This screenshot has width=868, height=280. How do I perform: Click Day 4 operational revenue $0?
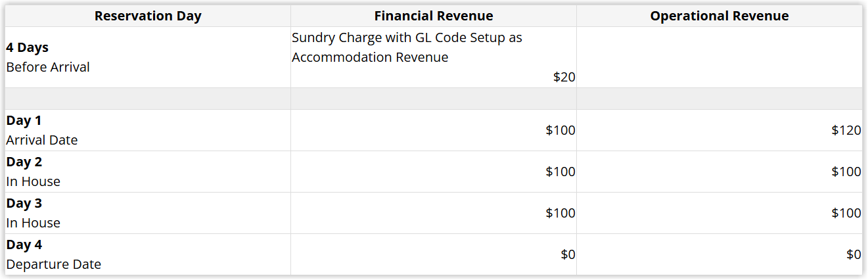(854, 254)
